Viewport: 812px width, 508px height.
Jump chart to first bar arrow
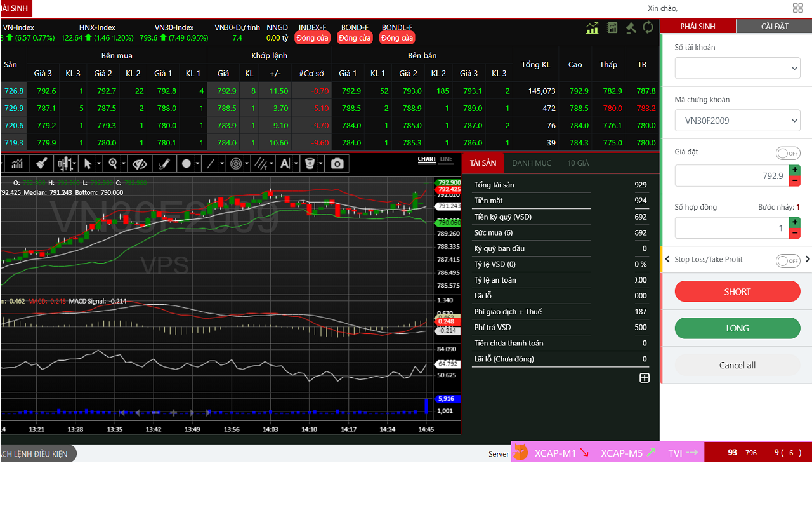(x=122, y=413)
